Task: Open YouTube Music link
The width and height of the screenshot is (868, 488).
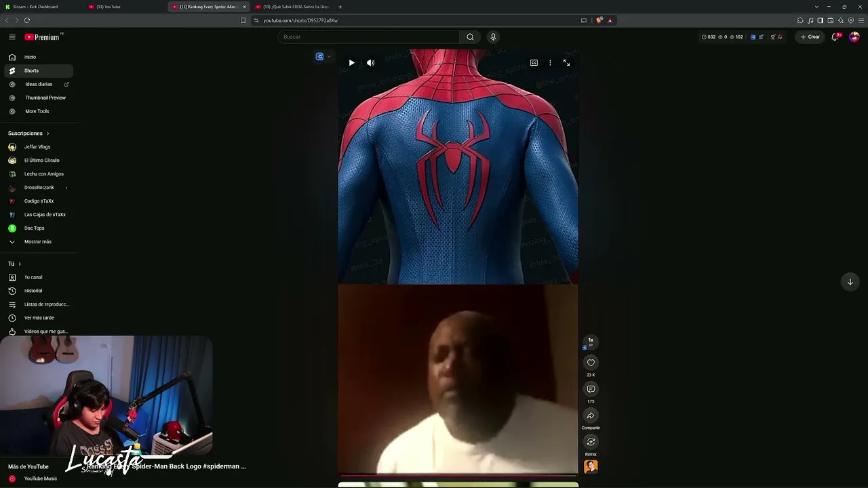Action: tap(39, 479)
